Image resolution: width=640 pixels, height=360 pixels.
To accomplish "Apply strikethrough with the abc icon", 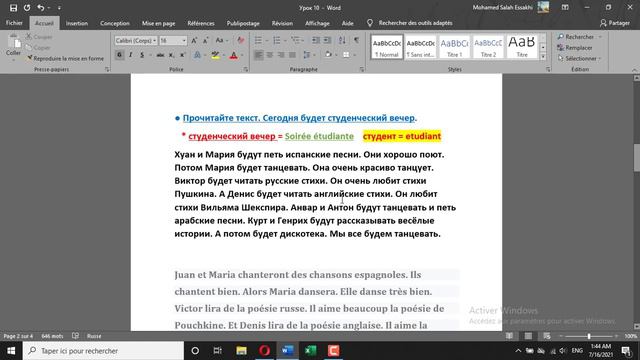I will [x=160, y=55].
